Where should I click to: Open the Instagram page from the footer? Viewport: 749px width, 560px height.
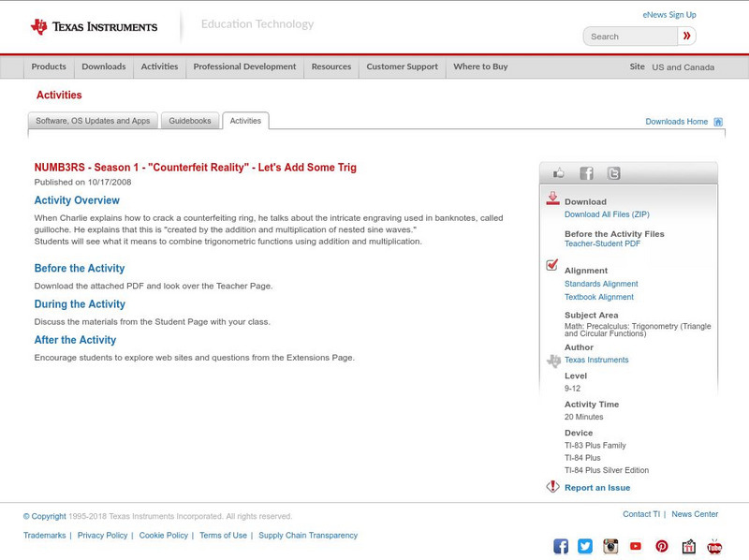click(610, 546)
